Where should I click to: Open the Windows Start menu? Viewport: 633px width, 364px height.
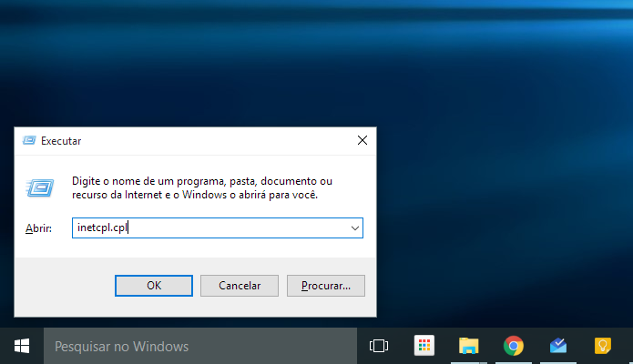[22, 346]
